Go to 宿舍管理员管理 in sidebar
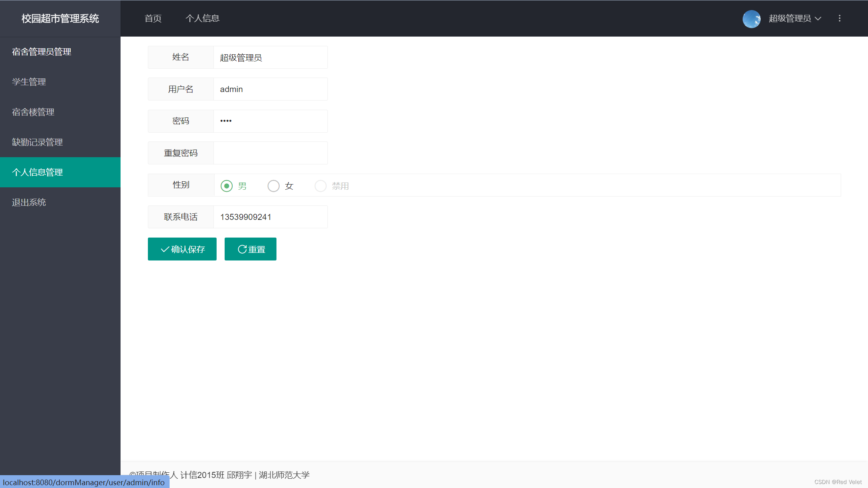The width and height of the screenshot is (868, 488). point(60,52)
